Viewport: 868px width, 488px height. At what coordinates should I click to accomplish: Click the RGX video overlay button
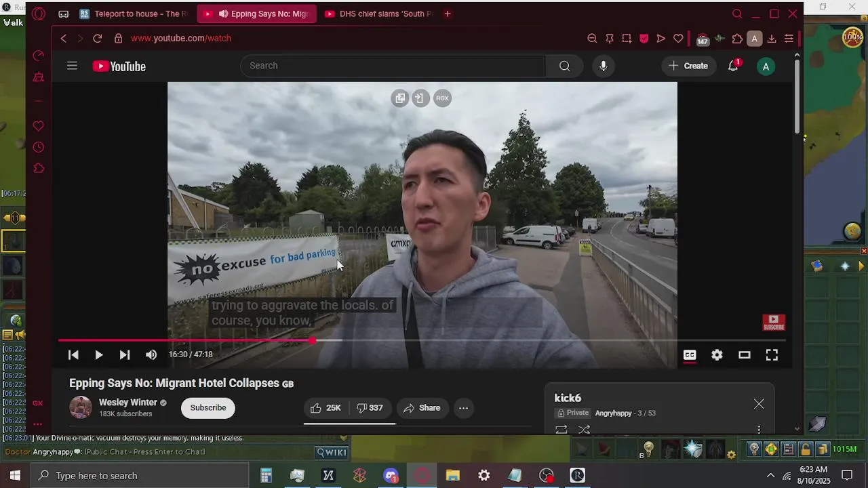pyautogui.click(x=442, y=98)
